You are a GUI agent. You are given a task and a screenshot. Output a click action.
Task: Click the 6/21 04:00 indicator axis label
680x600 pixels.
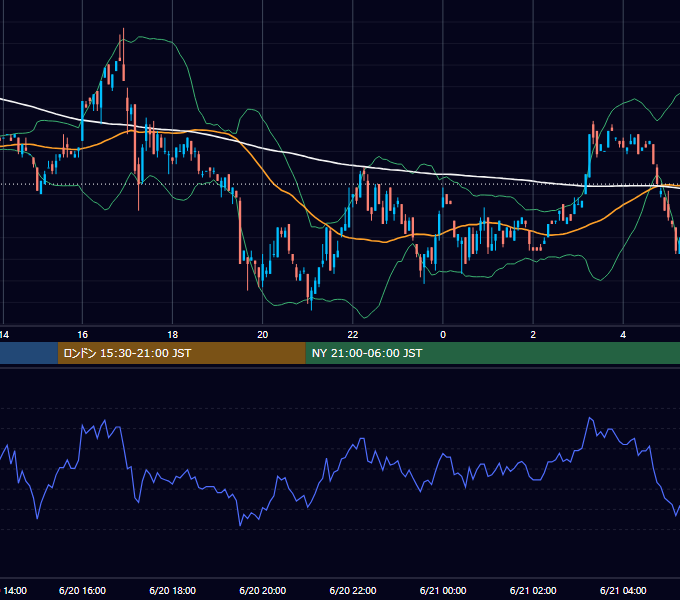click(623, 590)
